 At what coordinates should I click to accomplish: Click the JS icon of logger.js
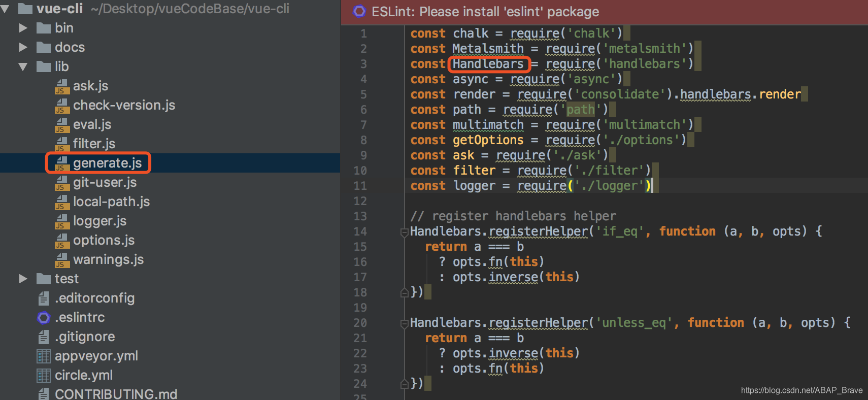point(62,222)
